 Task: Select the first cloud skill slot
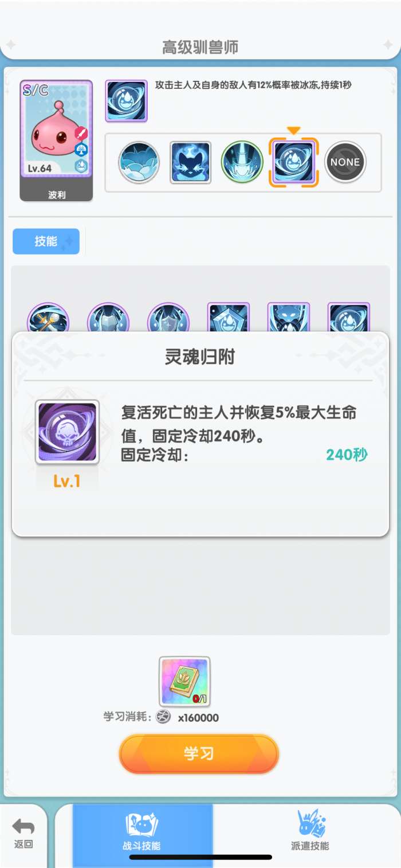point(139,162)
